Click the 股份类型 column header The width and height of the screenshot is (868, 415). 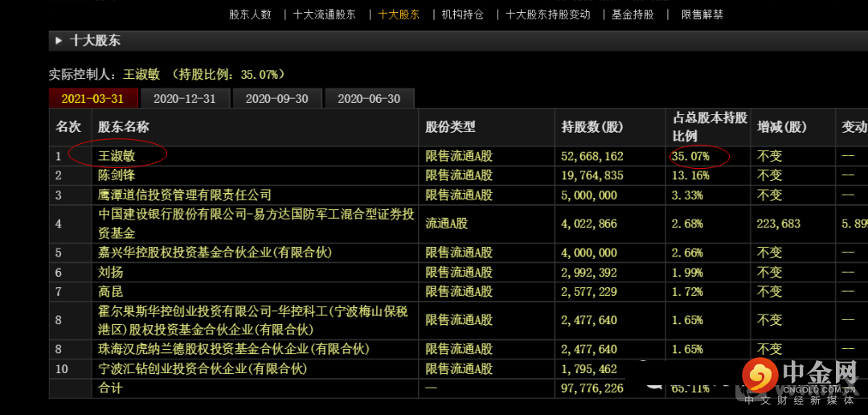450,127
